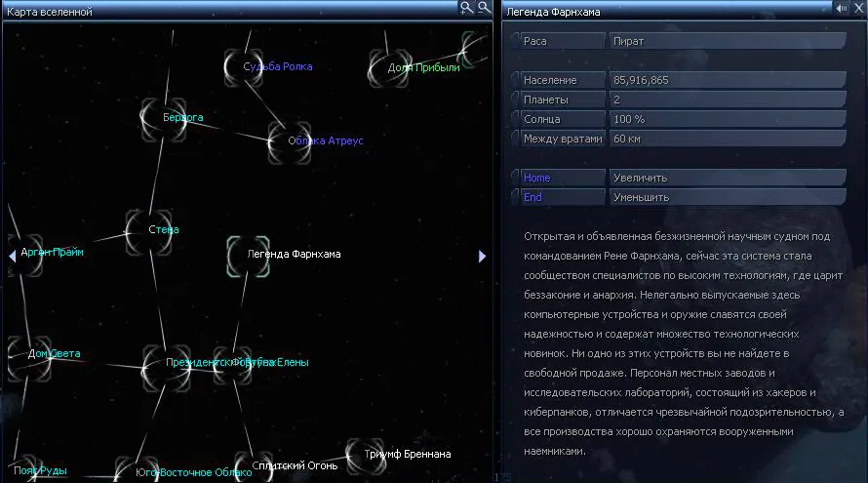Close the Легенда Фарнхама info panel
Viewport: 868px width, 483px height.
click(858, 9)
